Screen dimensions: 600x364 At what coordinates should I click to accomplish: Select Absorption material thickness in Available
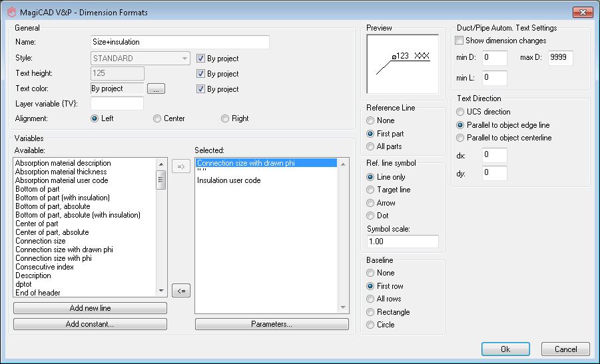(61, 172)
